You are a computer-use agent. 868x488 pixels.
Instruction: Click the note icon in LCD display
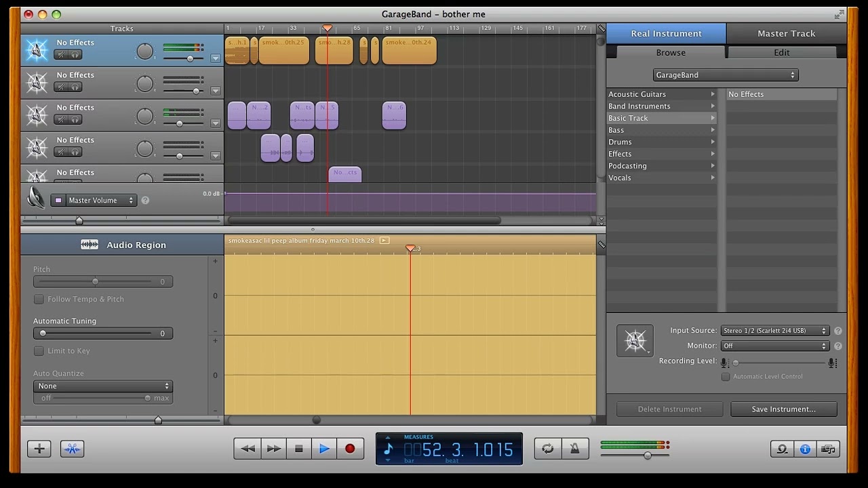389,449
